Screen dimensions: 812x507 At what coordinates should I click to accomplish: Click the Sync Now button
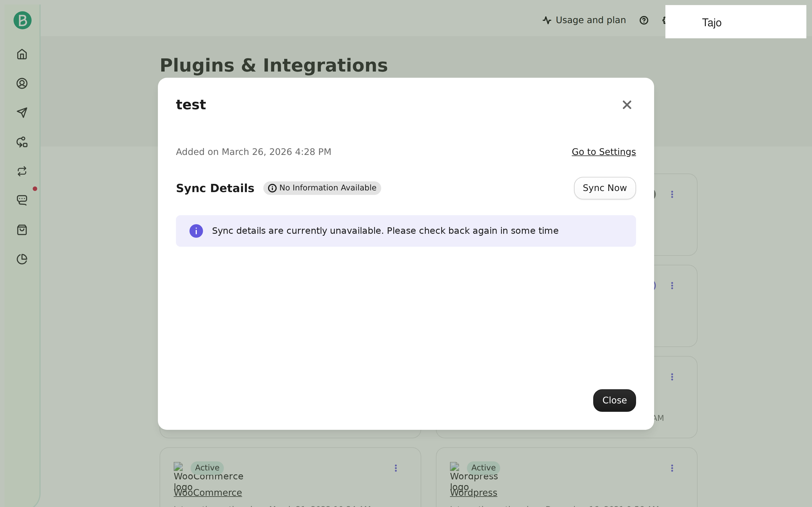(x=605, y=188)
